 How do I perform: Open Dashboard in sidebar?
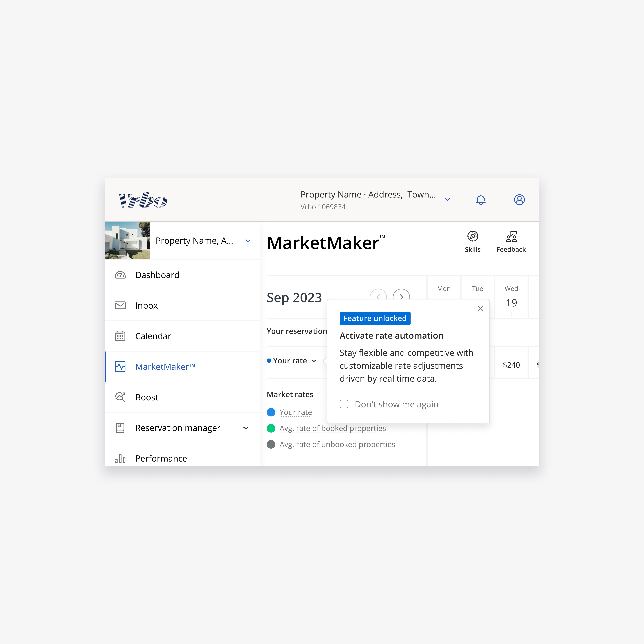pos(157,275)
